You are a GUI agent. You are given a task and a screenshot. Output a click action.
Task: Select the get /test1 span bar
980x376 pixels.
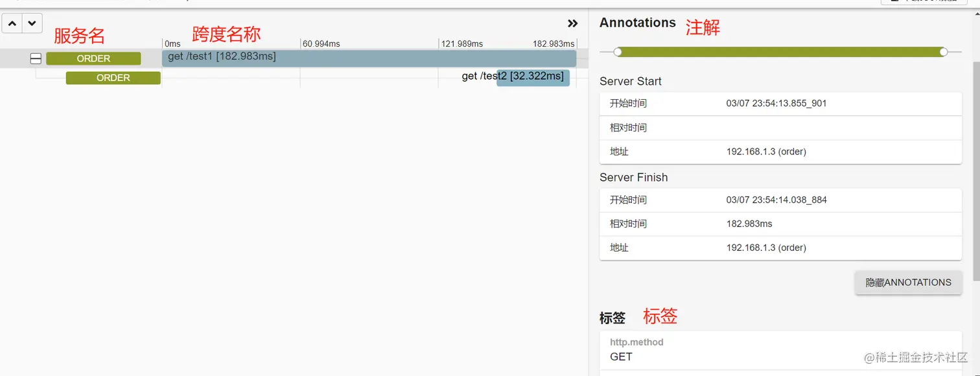(369, 58)
